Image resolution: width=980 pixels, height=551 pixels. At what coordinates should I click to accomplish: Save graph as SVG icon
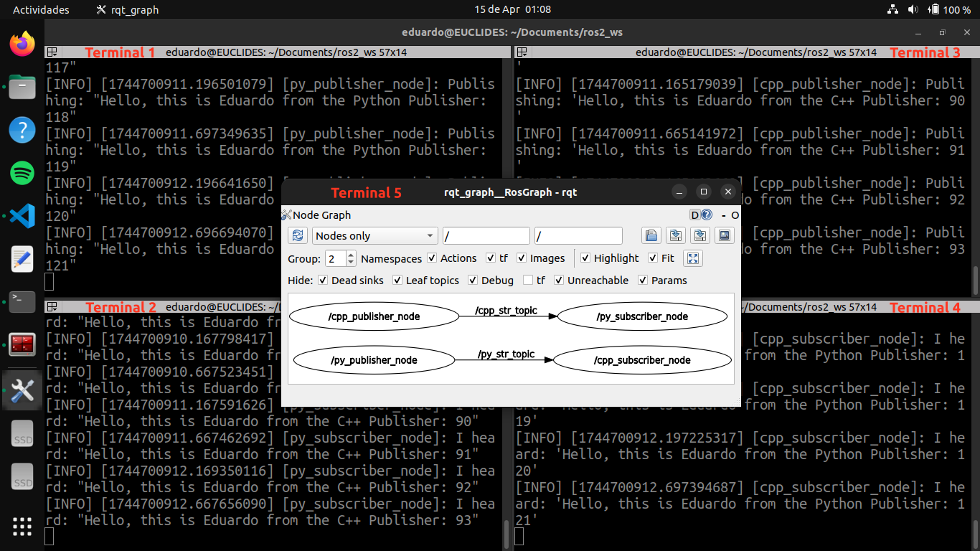coord(699,235)
